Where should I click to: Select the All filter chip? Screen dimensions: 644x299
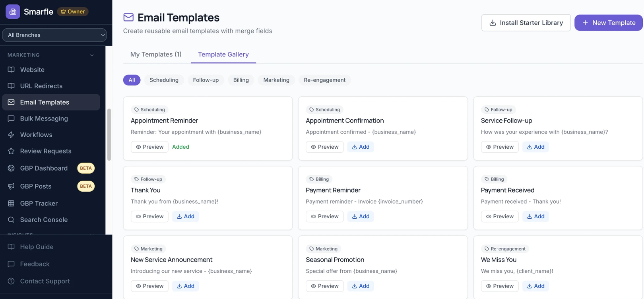tap(132, 80)
